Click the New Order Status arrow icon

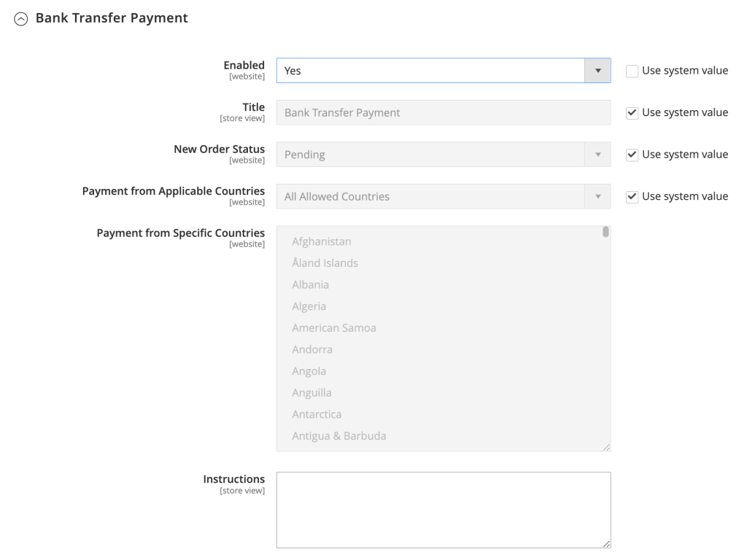598,154
